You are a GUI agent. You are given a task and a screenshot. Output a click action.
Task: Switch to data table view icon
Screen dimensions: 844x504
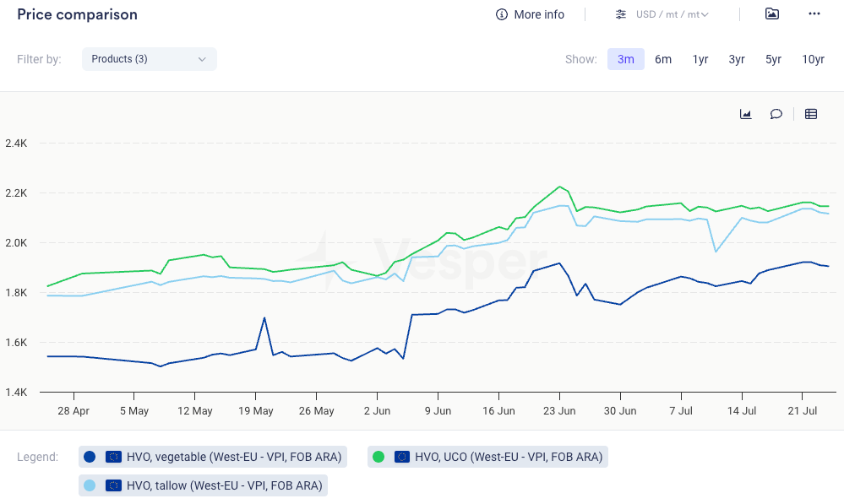coord(811,114)
